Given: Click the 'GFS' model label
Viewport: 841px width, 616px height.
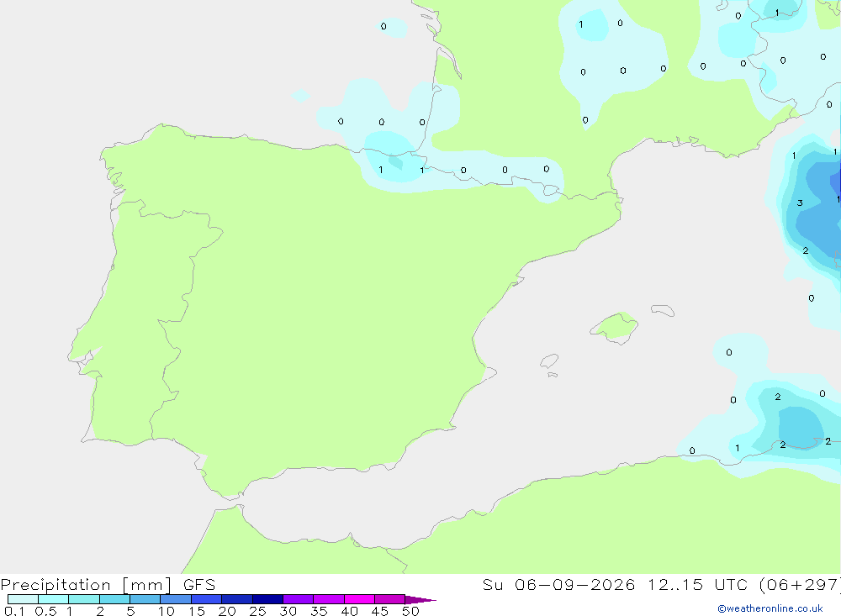Looking at the screenshot, I should 199,585.
